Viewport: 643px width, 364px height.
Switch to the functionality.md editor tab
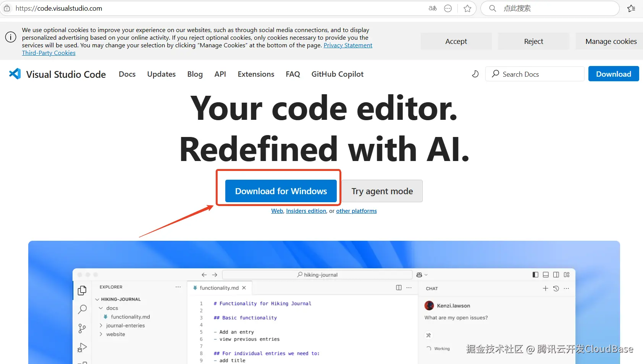pos(219,288)
